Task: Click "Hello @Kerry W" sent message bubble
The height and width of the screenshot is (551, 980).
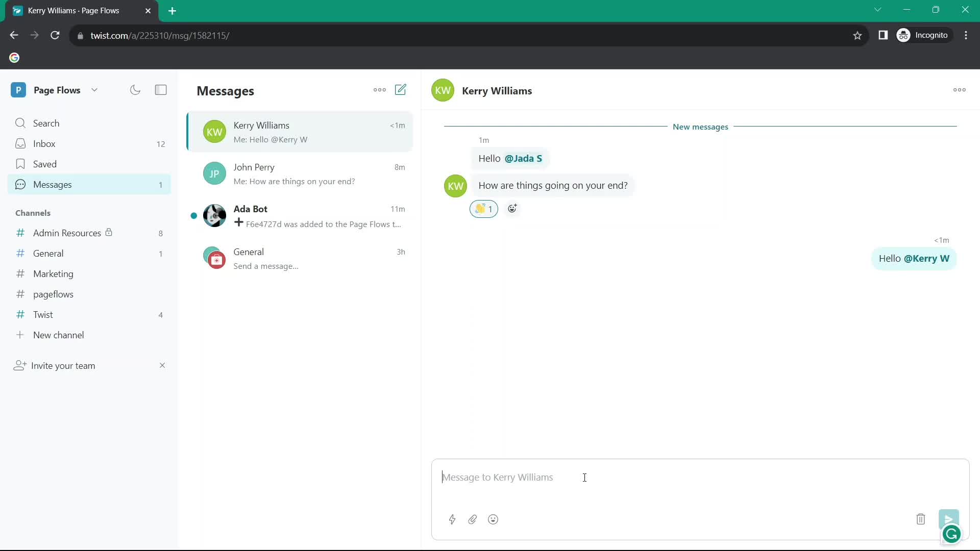Action: coord(914,259)
